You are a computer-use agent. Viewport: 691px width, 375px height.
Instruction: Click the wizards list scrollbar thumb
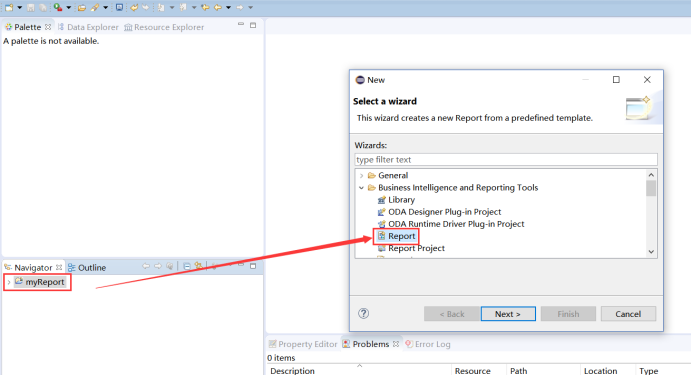tap(651, 188)
